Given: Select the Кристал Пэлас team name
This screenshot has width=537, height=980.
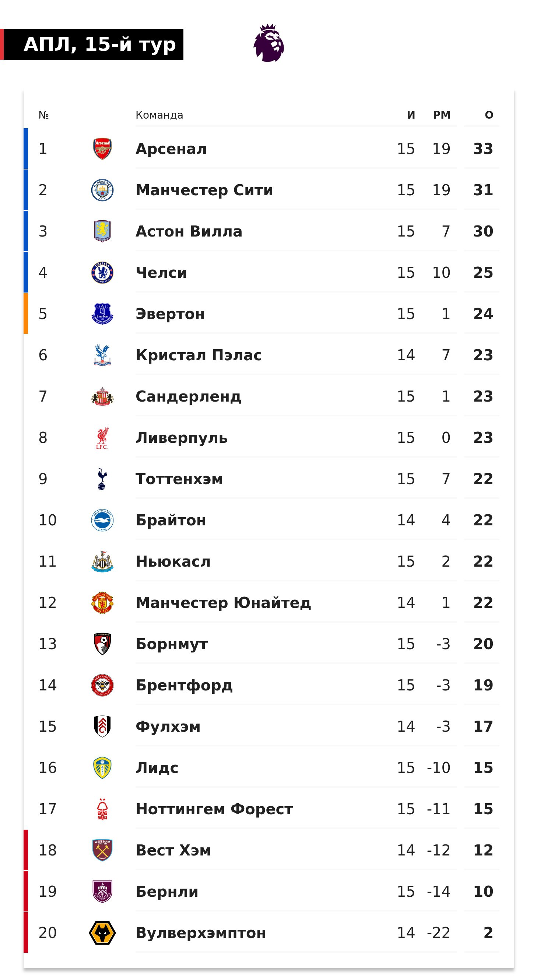Looking at the screenshot, I should click(199, 355).
